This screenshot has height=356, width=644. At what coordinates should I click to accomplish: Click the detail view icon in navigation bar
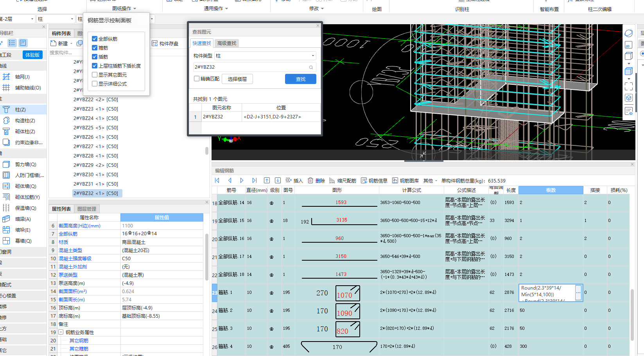pos(23,43)
